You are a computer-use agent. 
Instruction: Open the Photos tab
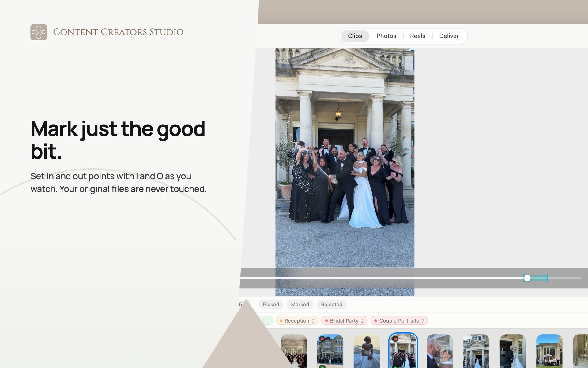(386, 36)
